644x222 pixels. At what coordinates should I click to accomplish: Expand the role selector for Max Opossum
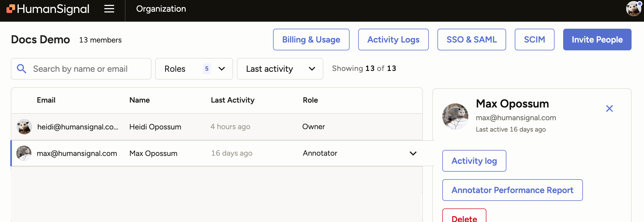413,153
